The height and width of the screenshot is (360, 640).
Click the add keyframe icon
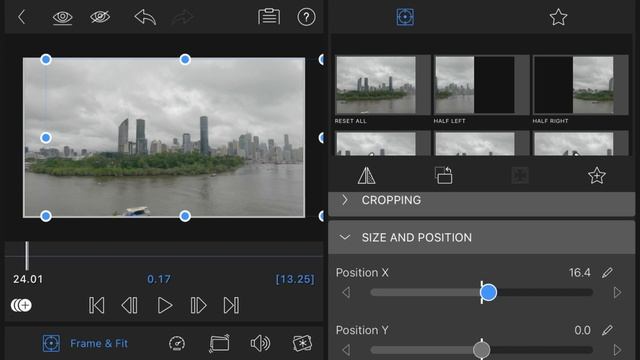click(x=21, y=305)
